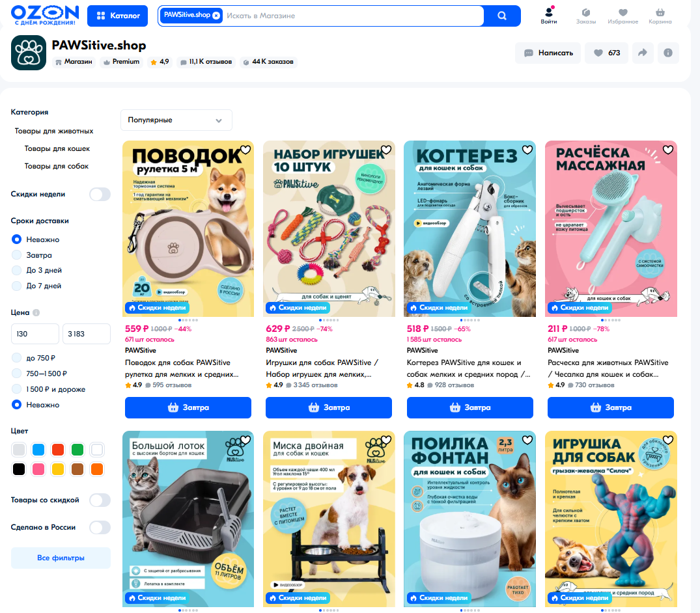Screen dimensions: 700x613
Task: Open the Заказы icon
Action: (x=585, y=15)
